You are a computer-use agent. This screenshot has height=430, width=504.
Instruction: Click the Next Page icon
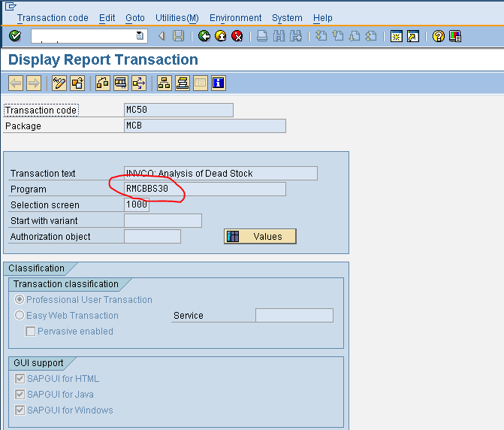pos(355,36)
